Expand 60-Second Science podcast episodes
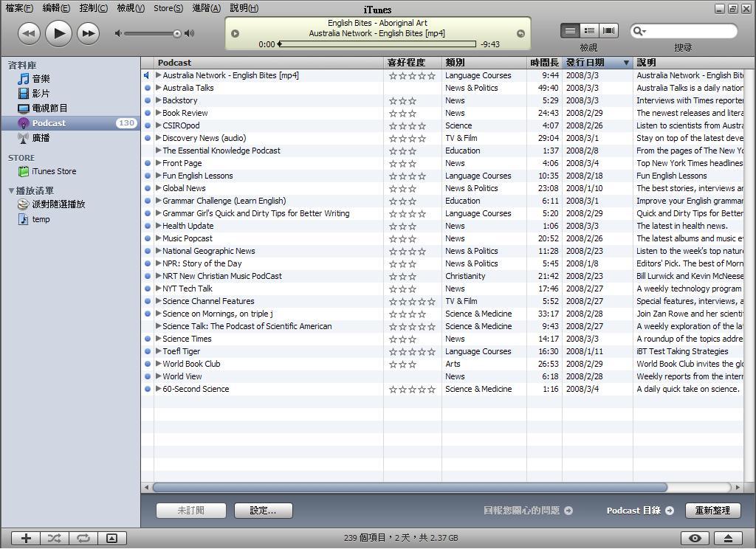756x549 pixels. click(x=158, y=389)
